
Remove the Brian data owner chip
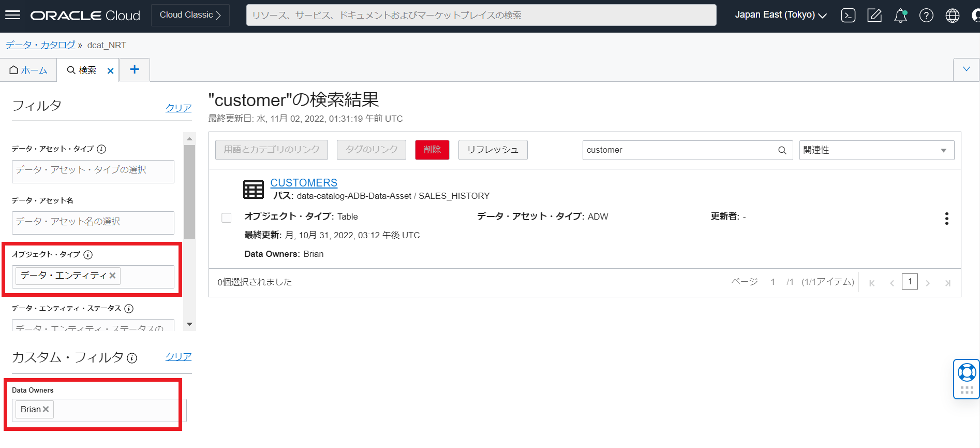[x=46, y=409]
